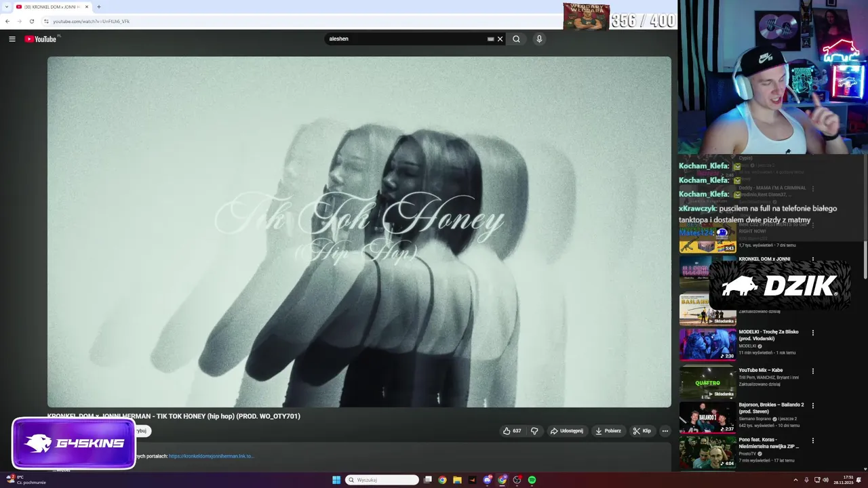Start voice search with microphone icon
Image resolution: width=868 pixels, height=488 pixels.
[539, 39]
